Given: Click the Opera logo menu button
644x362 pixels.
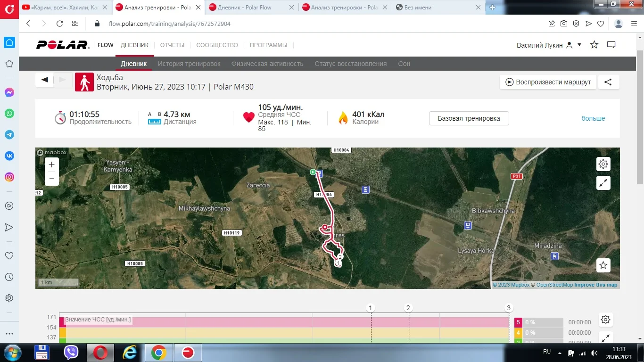Looking at the screenshot, I should 9,10.
